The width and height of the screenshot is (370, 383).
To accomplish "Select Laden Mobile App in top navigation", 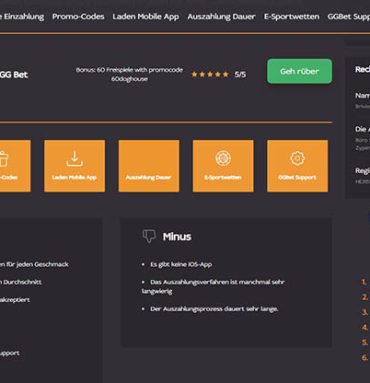I will coord(146,17).
